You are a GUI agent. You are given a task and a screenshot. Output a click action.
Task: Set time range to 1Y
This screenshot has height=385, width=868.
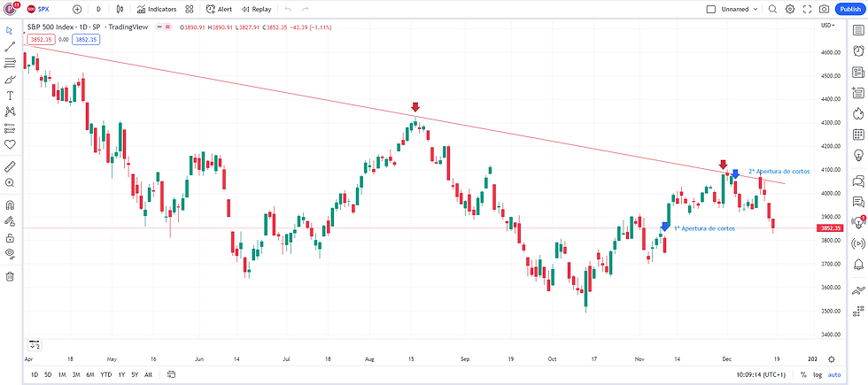120,374
